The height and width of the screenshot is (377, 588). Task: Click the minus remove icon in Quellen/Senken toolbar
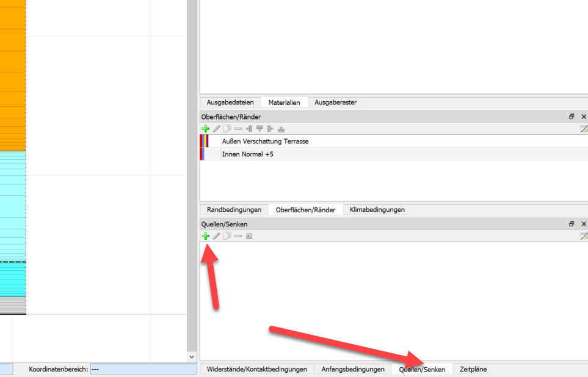[238, 236]
